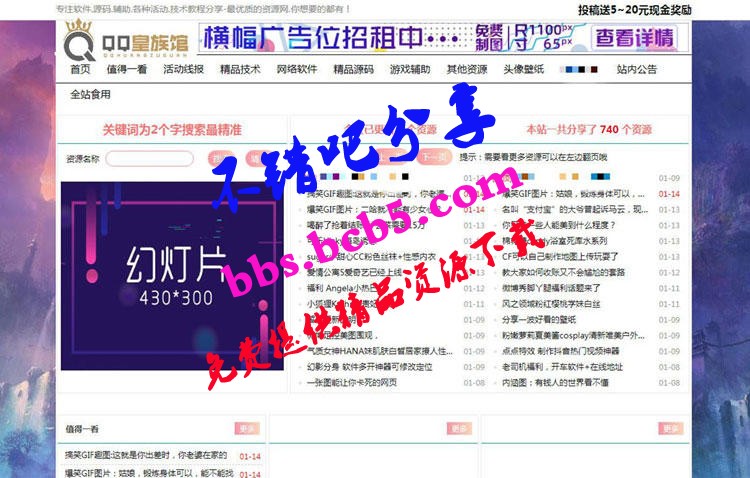Go to 头像壁纸 in the navbar
The height and width of the screenshot is (478, 750).
pos(524,69)
